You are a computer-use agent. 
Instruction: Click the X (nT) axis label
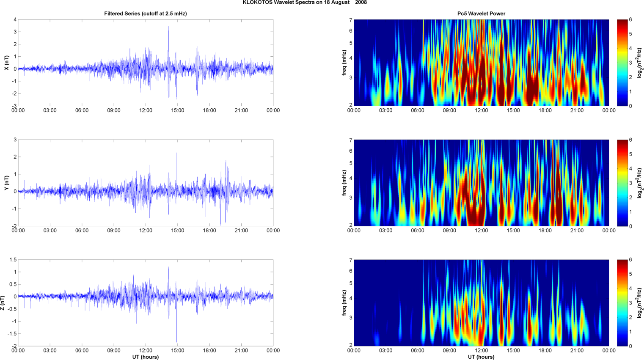point(6,63)
